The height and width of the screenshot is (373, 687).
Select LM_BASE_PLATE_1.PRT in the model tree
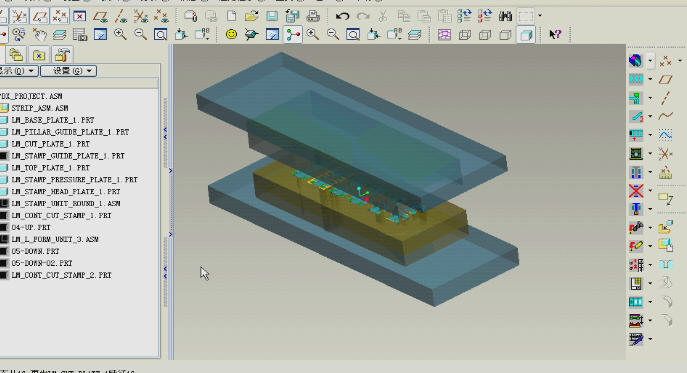click(53, 120)
